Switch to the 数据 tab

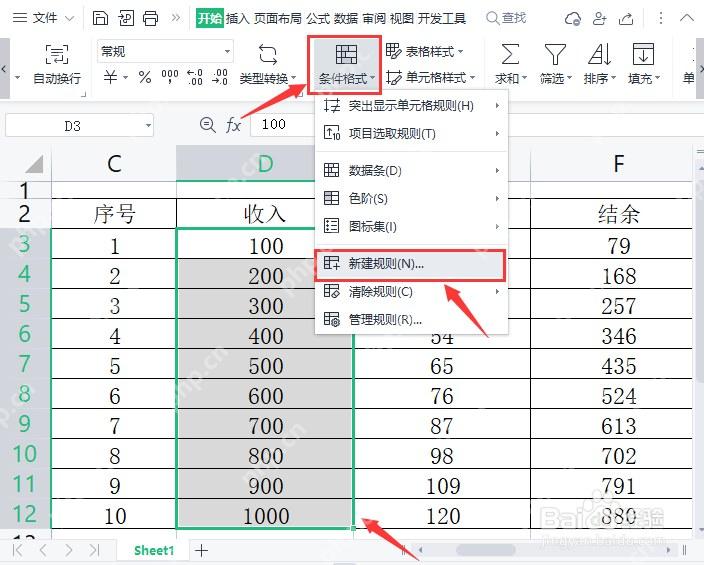[x=346, y=18]
